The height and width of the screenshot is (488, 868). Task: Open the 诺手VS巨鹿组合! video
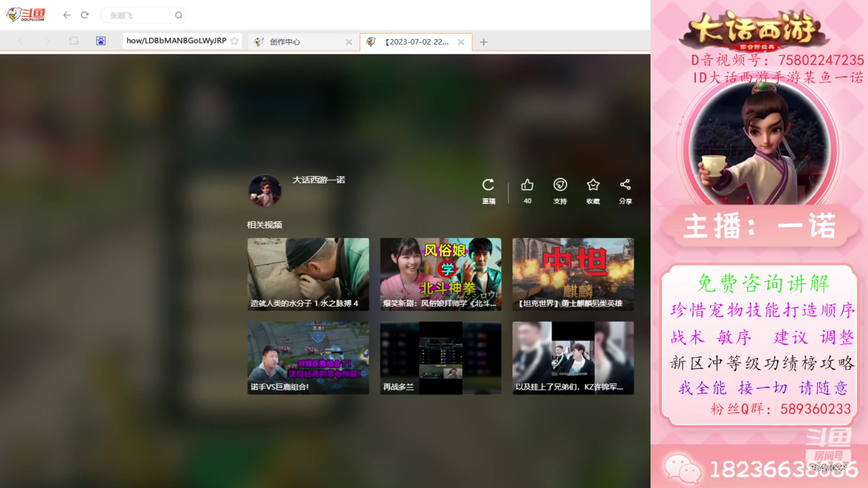(308, 358)
